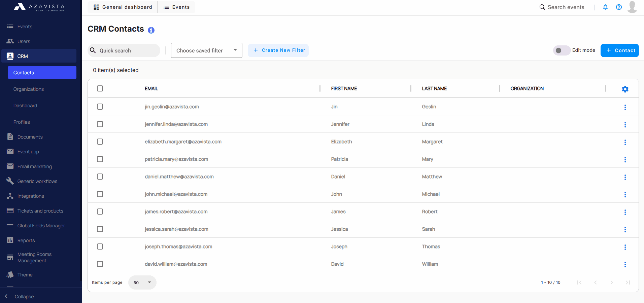
Task: Click the Quick search field
Action: point(124,50)
